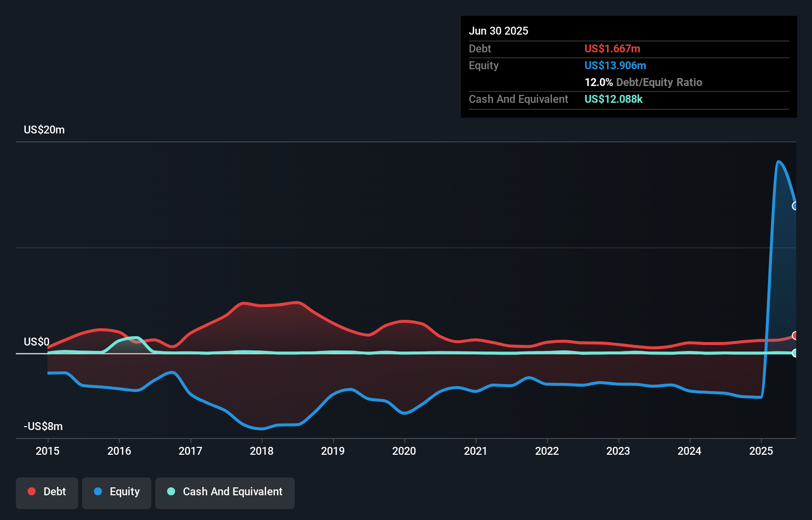The height and width of the screenshot is (520, 812).
Task: Click the US$0 axis gridline label
Action: pyautogui.click(x=37, y=342)
